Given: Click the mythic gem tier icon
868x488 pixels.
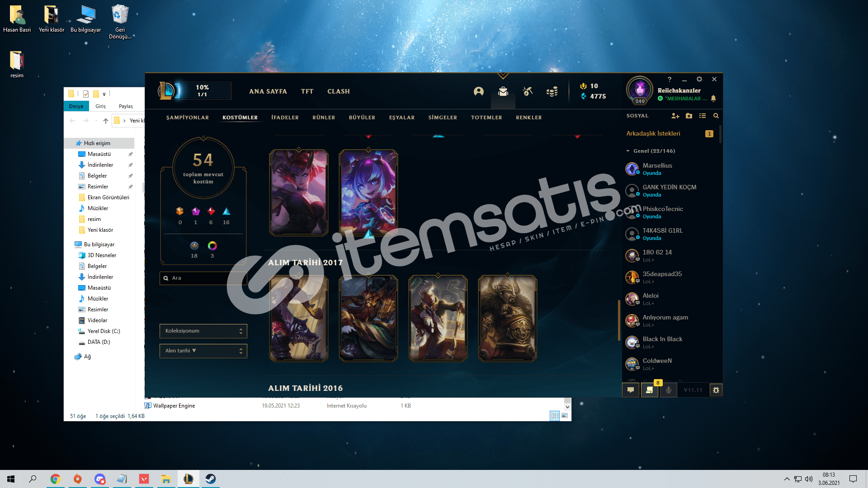Looking at the screenshot, I should 196,211.
